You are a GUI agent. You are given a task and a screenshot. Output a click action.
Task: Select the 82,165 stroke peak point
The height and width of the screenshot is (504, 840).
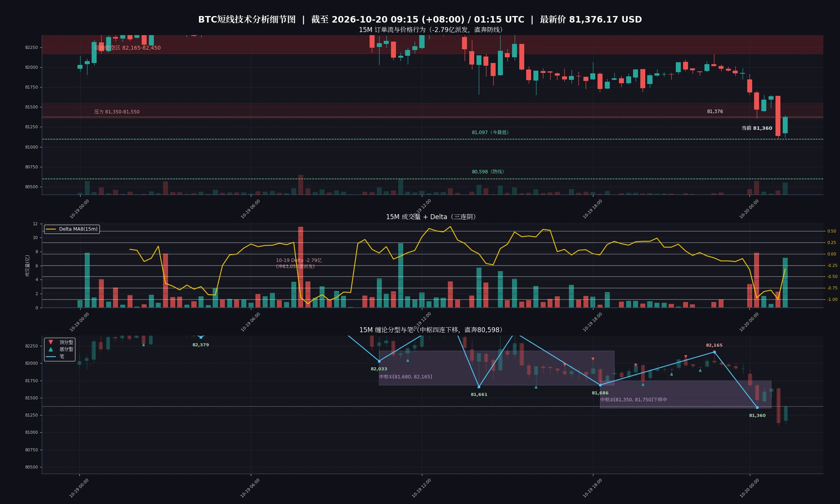pos(714,352)
